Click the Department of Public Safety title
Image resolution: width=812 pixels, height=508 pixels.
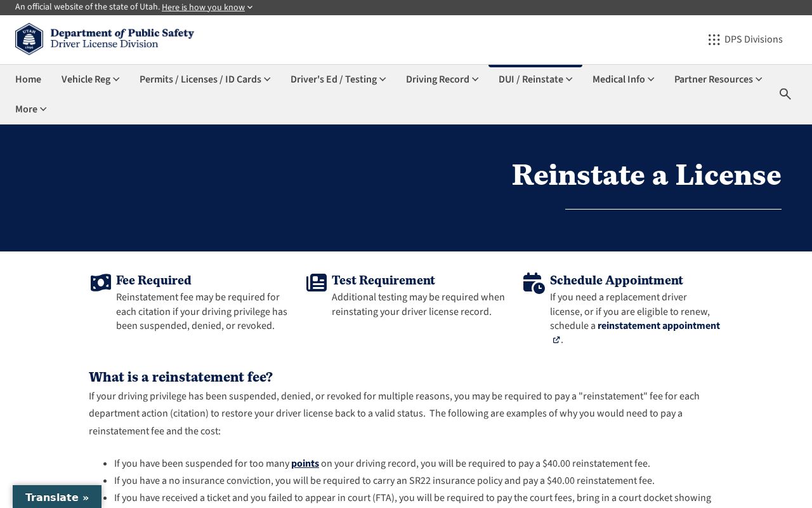[122, 33]
